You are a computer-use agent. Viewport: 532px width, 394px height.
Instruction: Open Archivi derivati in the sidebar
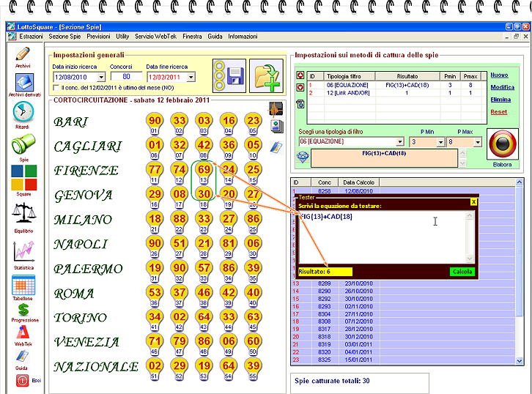coord(24,83)
